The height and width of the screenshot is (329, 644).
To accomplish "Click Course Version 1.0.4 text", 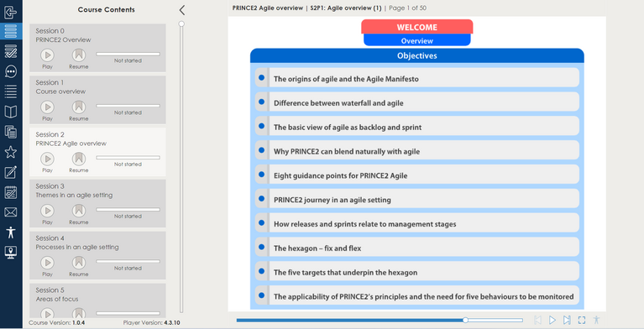I will pos(57,323).
